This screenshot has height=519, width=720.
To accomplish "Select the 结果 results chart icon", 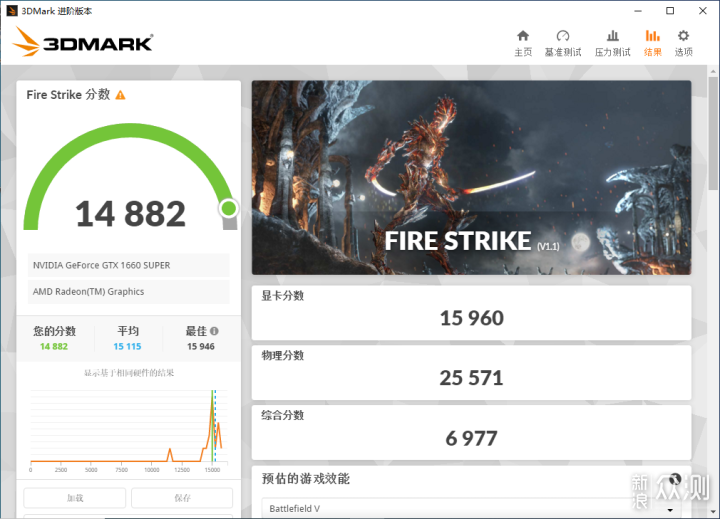I will [x=652, y=36].
